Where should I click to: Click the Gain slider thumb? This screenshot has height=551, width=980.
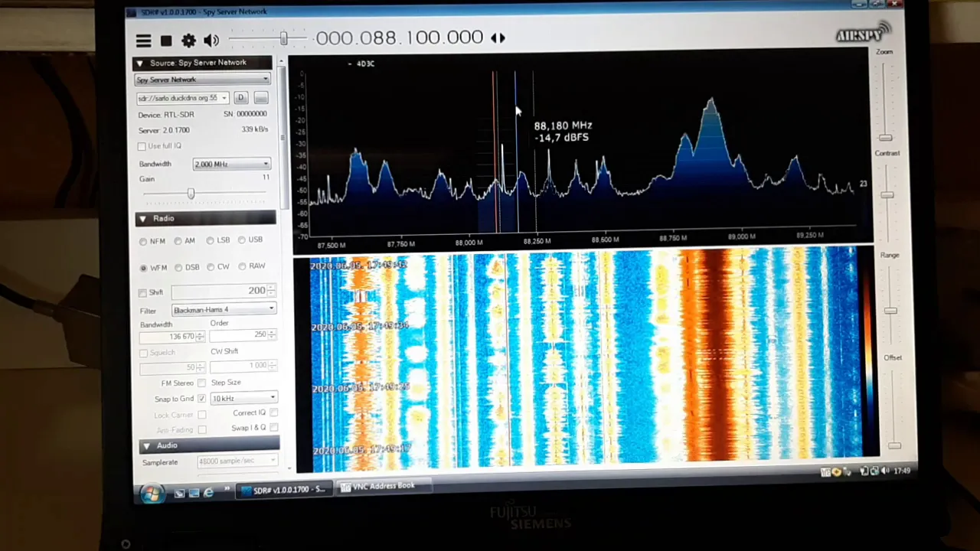click(191, 193)
